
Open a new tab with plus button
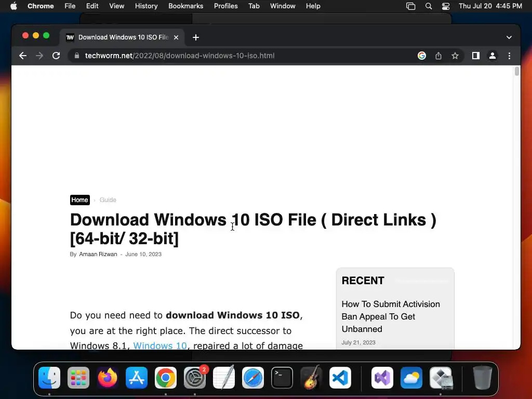pyautogui.click(x=196, y=37)
